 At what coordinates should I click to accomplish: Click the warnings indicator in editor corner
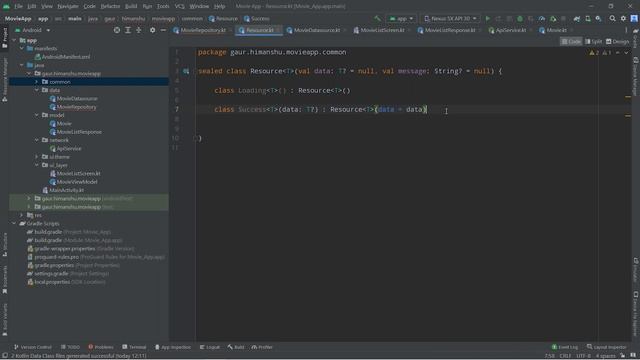coord(601,53)
